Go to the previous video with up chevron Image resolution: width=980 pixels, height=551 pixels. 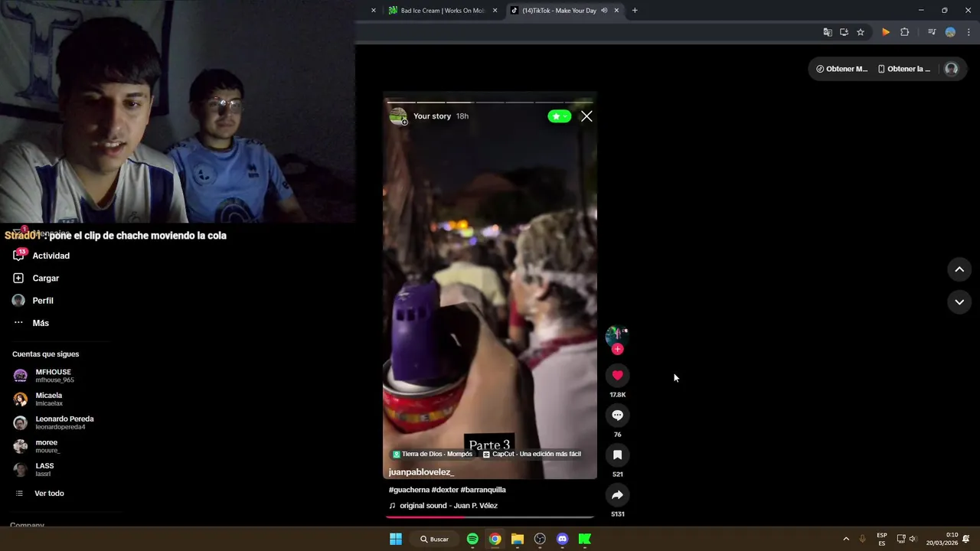[959, 269]
